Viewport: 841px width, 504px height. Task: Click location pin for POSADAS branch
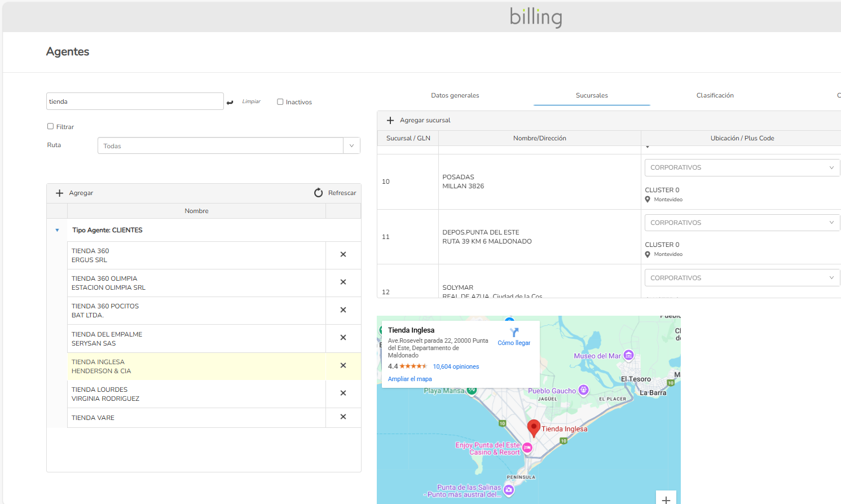click(x=648, y=200)
